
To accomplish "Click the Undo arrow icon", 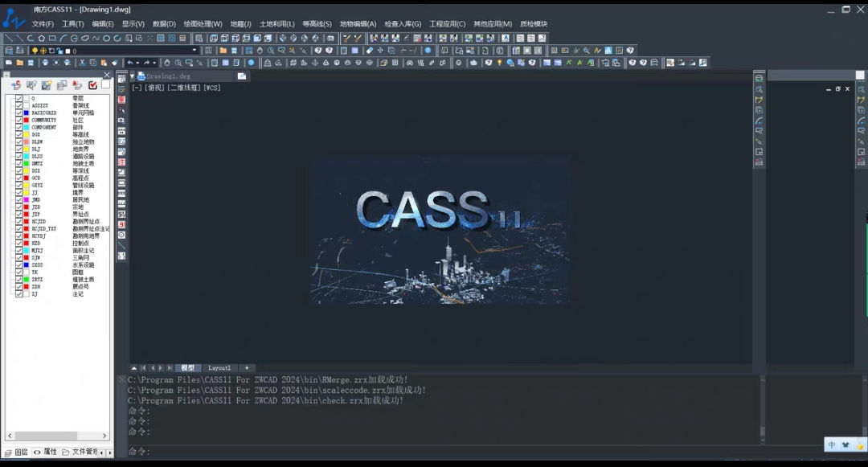I will click(130, 63).
